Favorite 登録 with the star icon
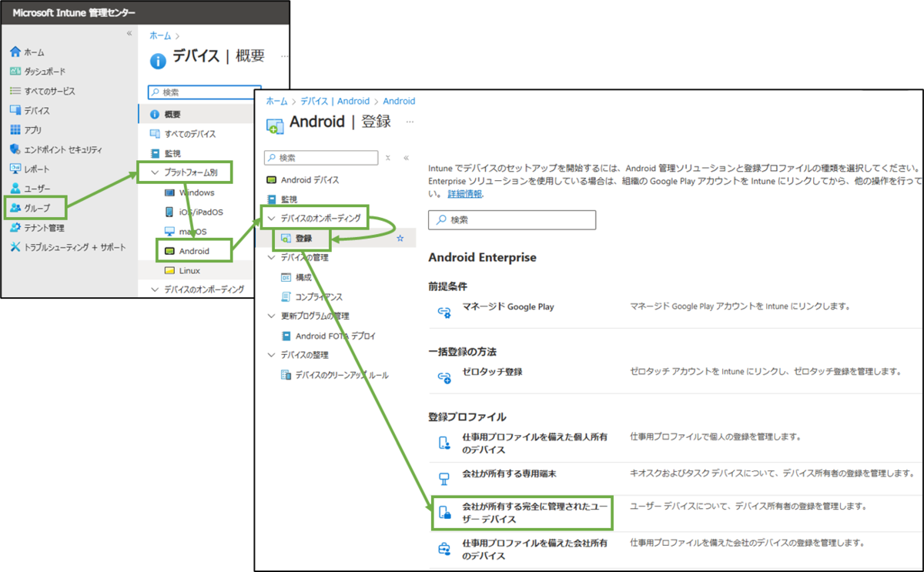 pos(400,239)
